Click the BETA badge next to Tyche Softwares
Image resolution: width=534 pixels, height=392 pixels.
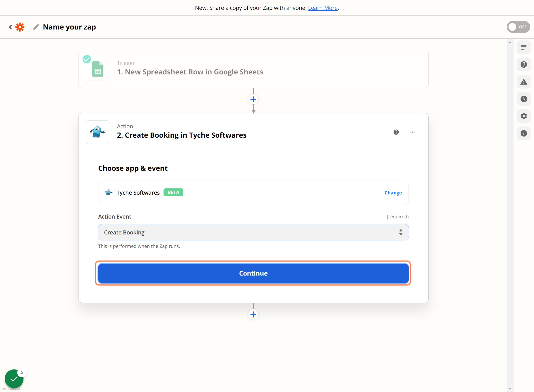tap(173, 192)
